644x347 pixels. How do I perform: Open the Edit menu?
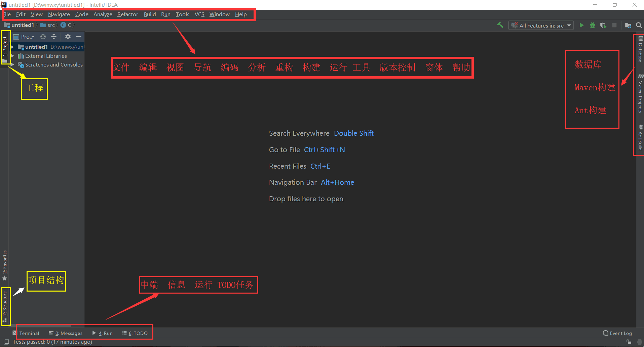21,14
